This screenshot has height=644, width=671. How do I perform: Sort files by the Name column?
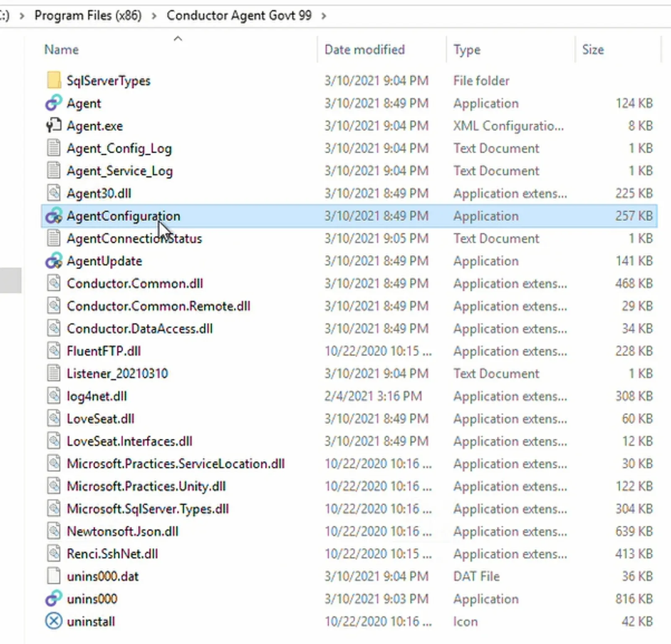coord(61,49)
